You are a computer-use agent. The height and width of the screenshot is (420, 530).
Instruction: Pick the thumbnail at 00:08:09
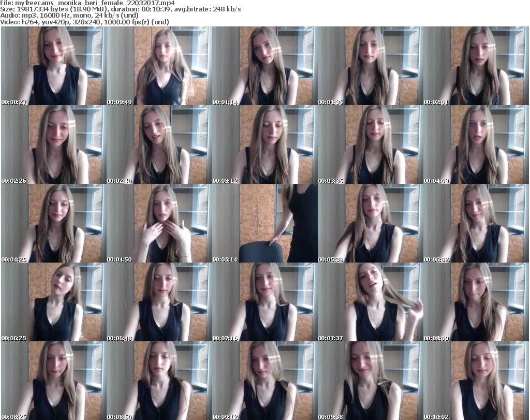[x=476, y=302]
